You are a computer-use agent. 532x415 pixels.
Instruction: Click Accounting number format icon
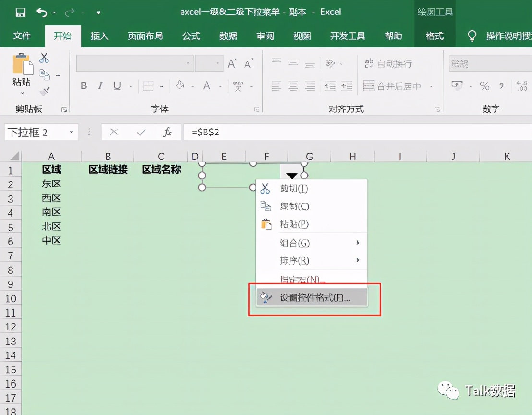(x=457, y=85)
